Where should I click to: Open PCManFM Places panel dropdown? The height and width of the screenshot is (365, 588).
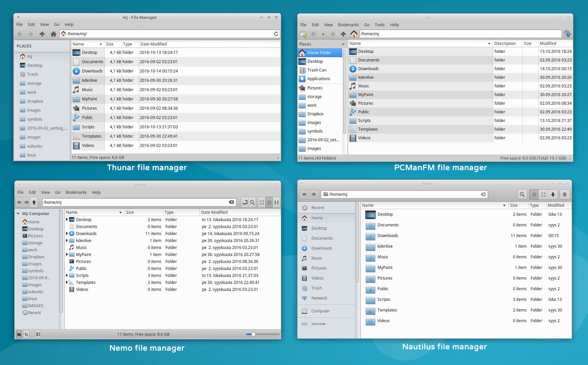[343, 44]
